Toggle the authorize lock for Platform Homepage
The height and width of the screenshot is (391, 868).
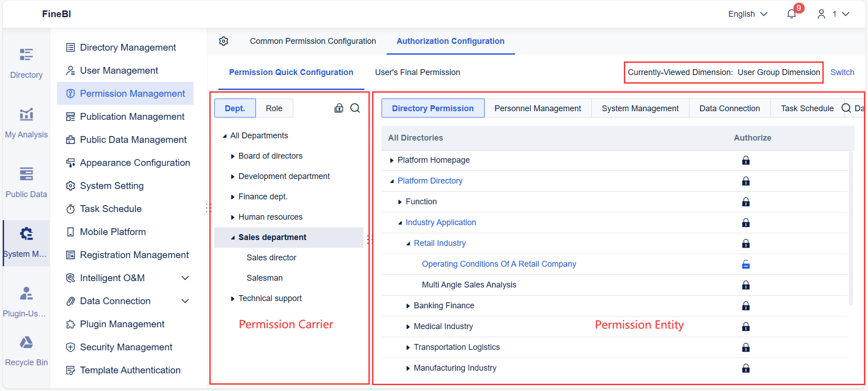[x=746, y=160]
